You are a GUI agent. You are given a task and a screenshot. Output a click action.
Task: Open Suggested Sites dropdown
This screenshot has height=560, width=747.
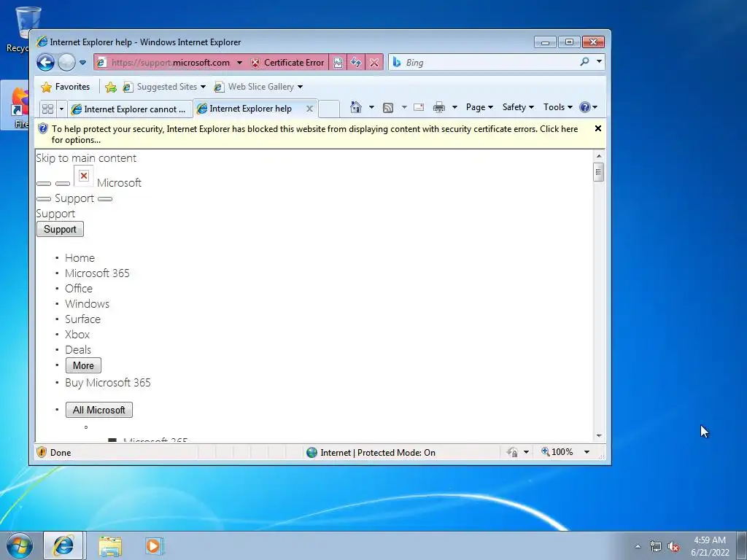164,87
